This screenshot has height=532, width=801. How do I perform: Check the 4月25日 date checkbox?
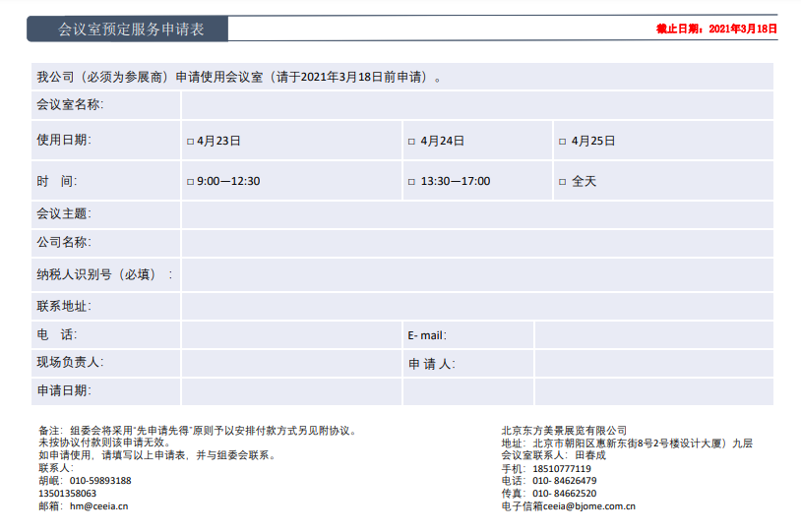(x=562, y=142)
